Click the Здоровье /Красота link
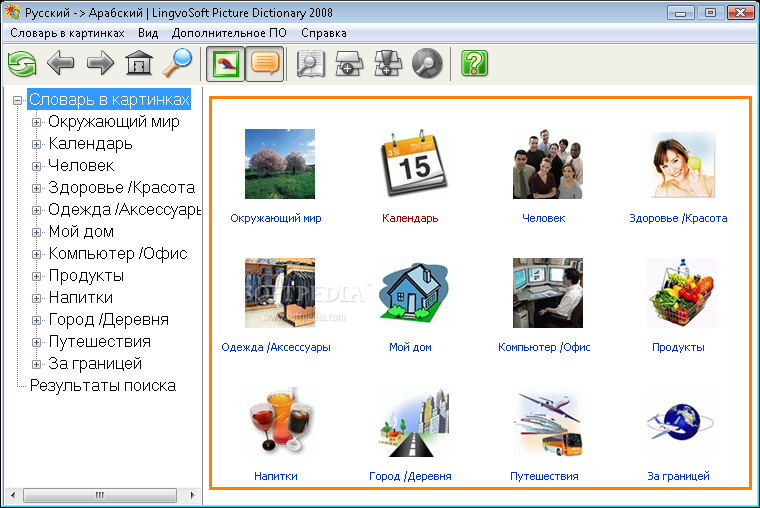760x508 pixels. pyautogui.click(x=678, y=218)
